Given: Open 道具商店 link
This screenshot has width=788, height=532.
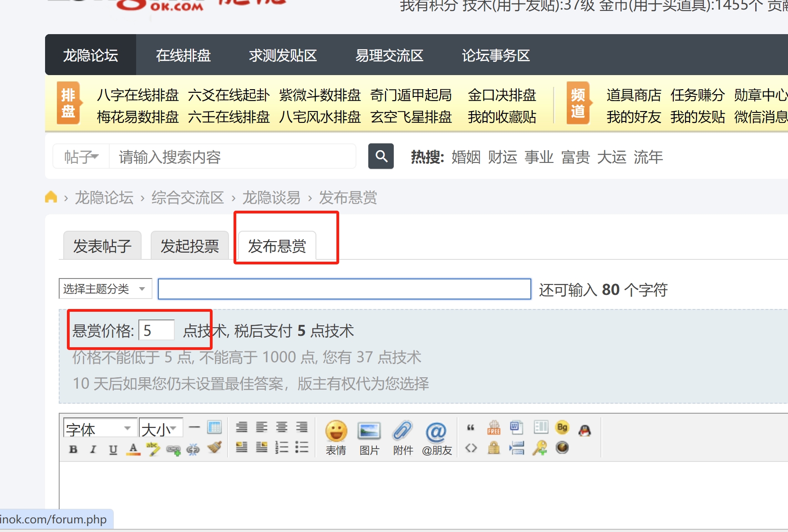Looking at the screenshot, I should (x=634, y=95).
